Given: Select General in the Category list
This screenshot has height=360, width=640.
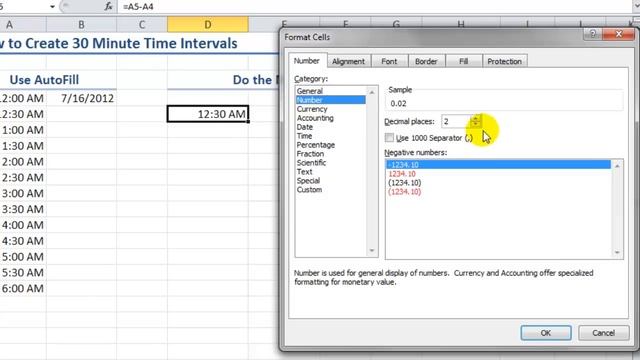Looking at the screenshot, I should point(331,91).
